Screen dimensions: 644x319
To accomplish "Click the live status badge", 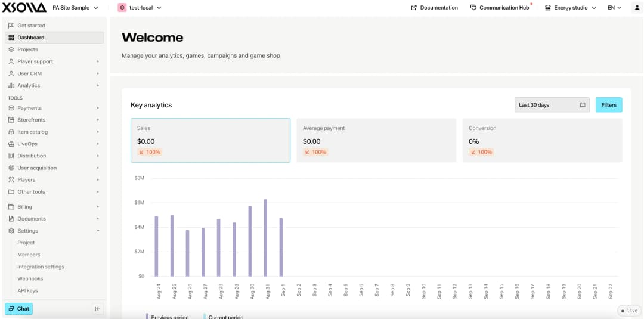I will click(x=629, y=311).
